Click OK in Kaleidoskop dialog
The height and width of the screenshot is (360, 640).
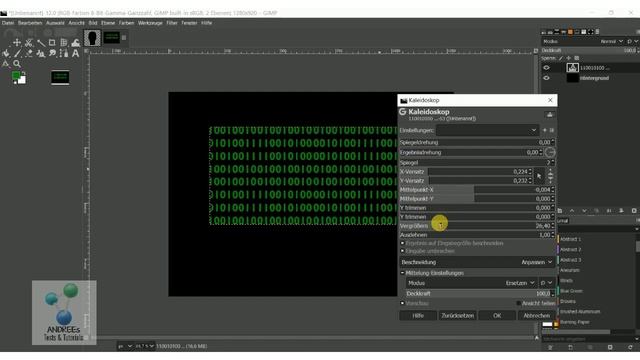[497, 316]
